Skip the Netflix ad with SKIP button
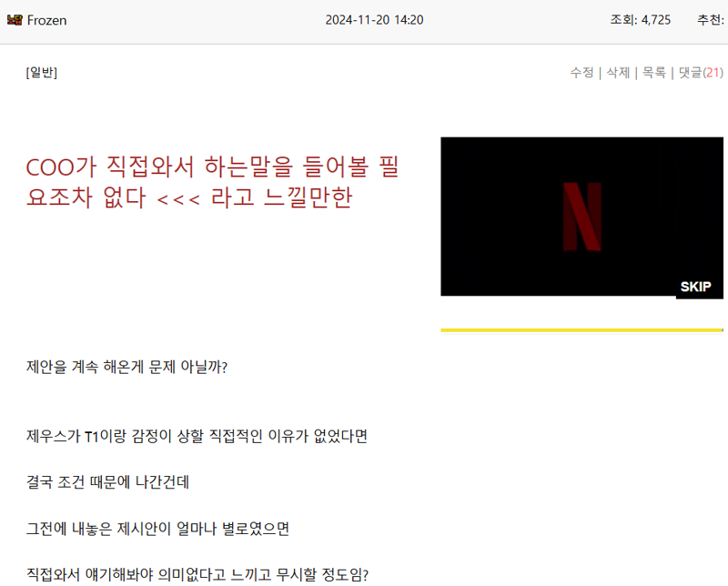The image size is (728, 586). click(695, 287)
